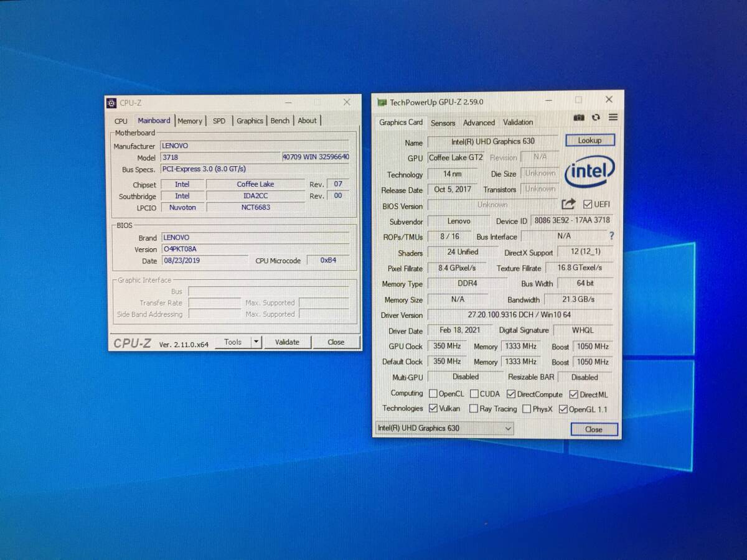Click the CPU-Z title bar icon
Image resolution: width=747 pixels, height=560 pixels.
tap(111, 103)
